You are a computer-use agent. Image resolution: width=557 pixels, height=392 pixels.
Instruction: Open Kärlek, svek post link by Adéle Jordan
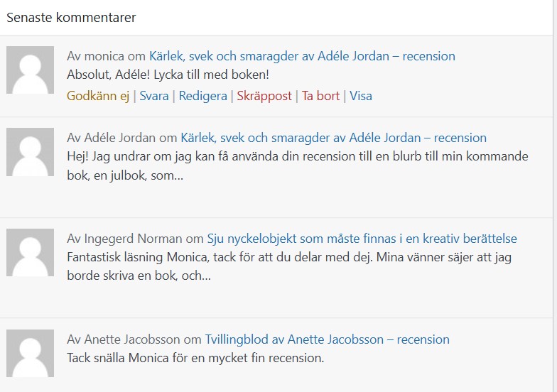[334, 138]
